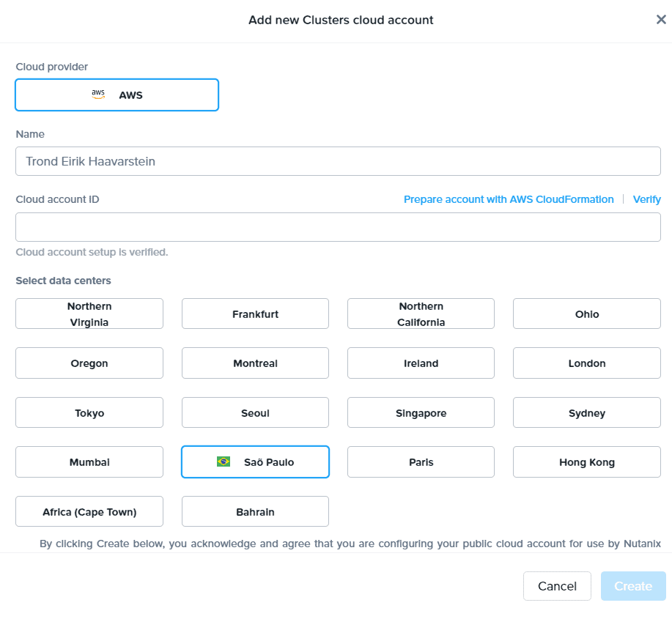This screenshot has height=619, width=672.
Task: Click the 'Cloud provider' label
Action: [x=52, y=67]
